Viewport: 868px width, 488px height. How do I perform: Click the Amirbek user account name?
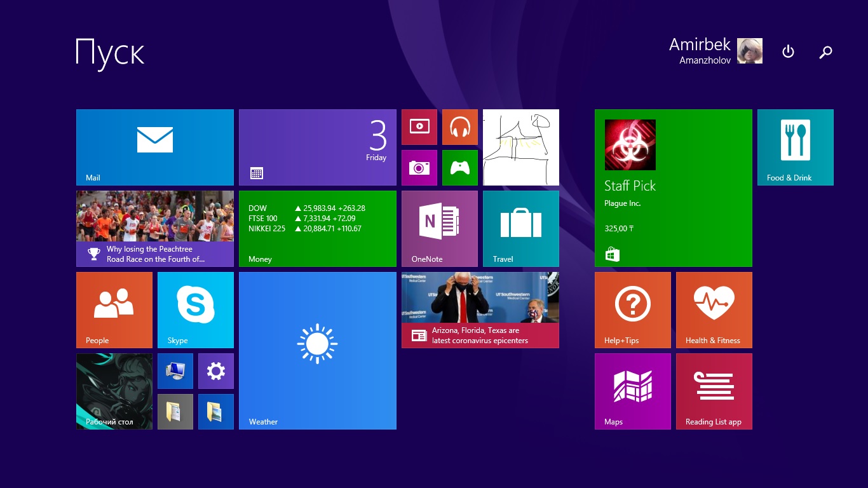coord(700,44)
